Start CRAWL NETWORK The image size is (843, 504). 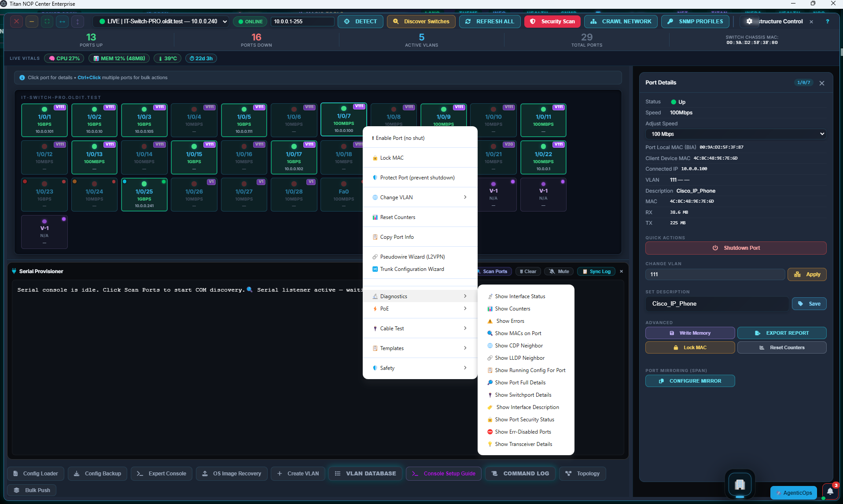pos(621,21)
